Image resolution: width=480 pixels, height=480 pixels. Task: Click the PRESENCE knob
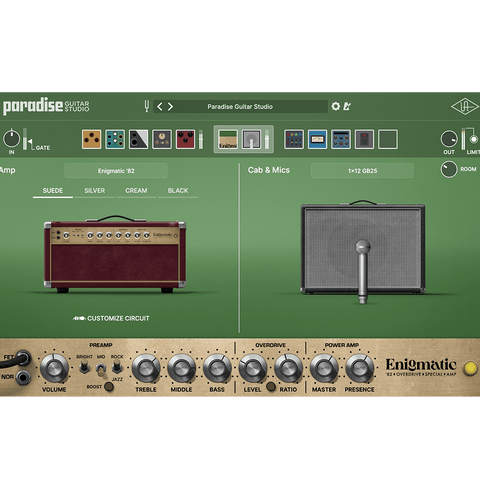[x=360, y=368]
